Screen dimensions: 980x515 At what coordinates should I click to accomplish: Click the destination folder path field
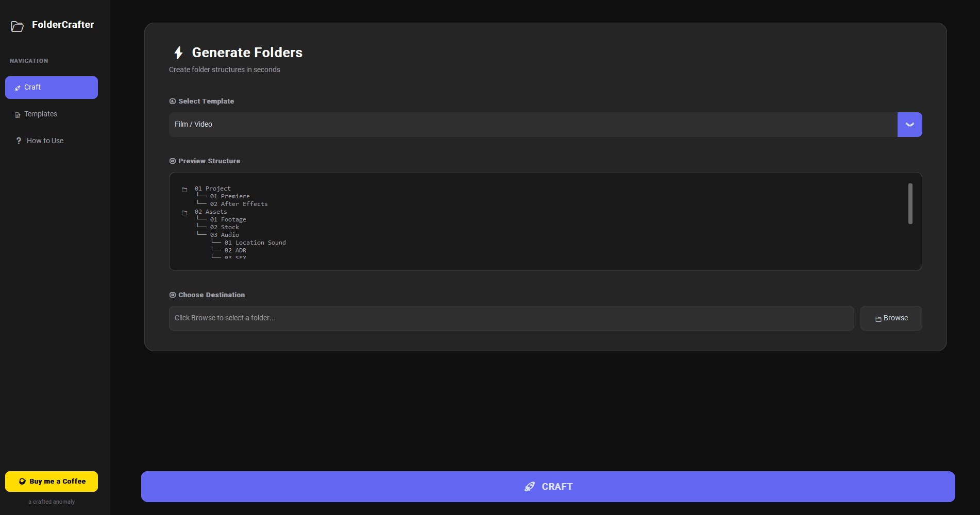pyautogui.click(x=511, y=318)
